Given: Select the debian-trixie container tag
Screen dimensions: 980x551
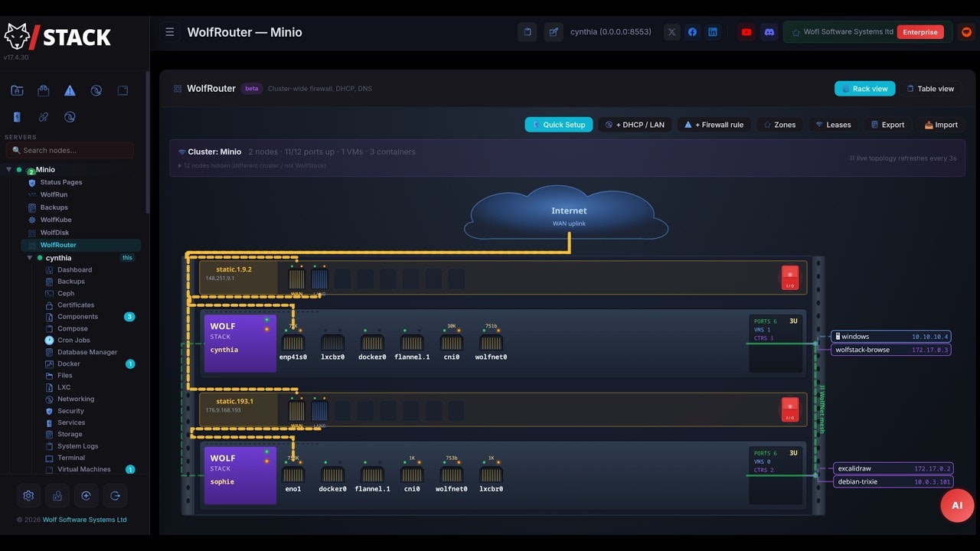Looking at the screenshot, I should pos(893,481).
